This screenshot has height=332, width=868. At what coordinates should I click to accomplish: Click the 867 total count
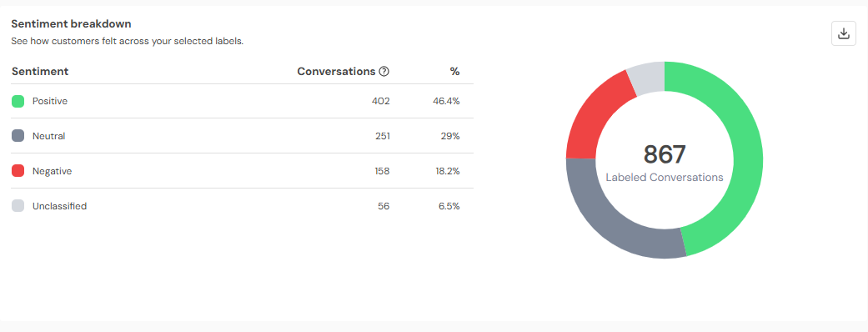[x=665, y=154]
